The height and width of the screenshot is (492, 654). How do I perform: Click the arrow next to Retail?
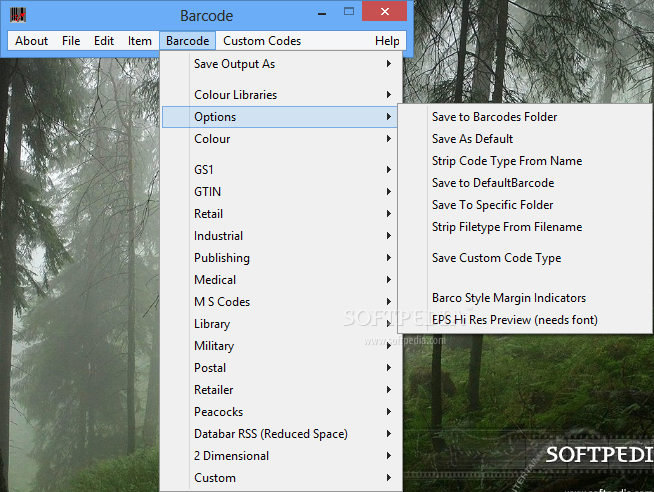tap(388, 214)
